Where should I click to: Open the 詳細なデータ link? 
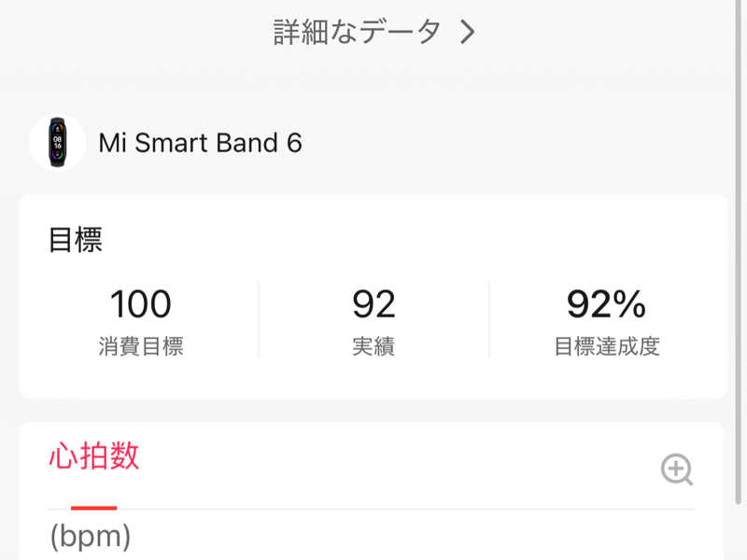coord(357,32)
